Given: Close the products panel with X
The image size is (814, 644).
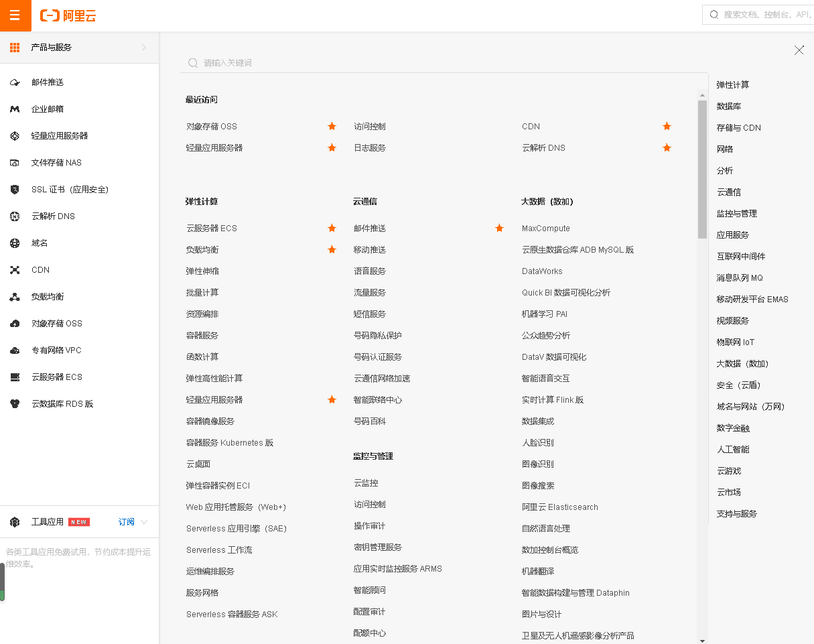Looking at the screenshot, I should point(799,50).
